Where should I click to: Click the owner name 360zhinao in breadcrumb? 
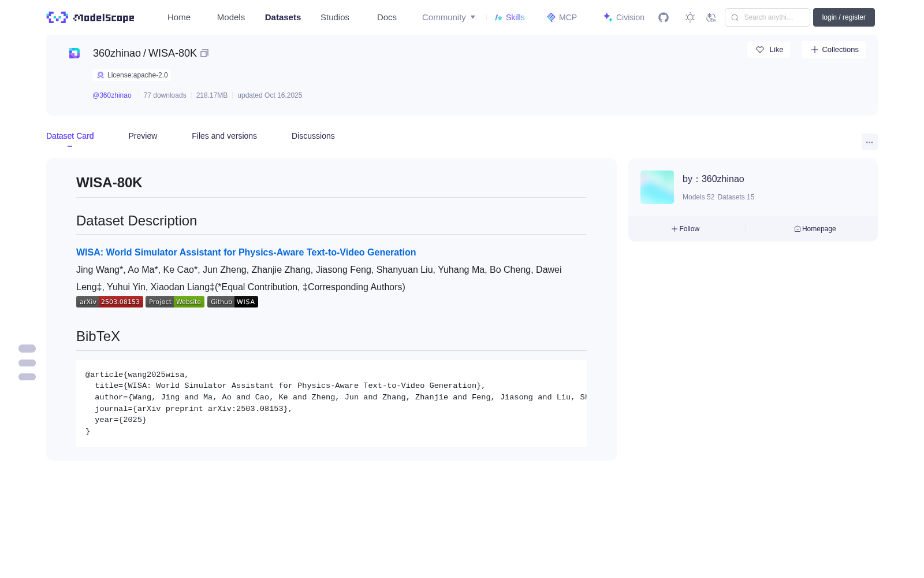117,53
